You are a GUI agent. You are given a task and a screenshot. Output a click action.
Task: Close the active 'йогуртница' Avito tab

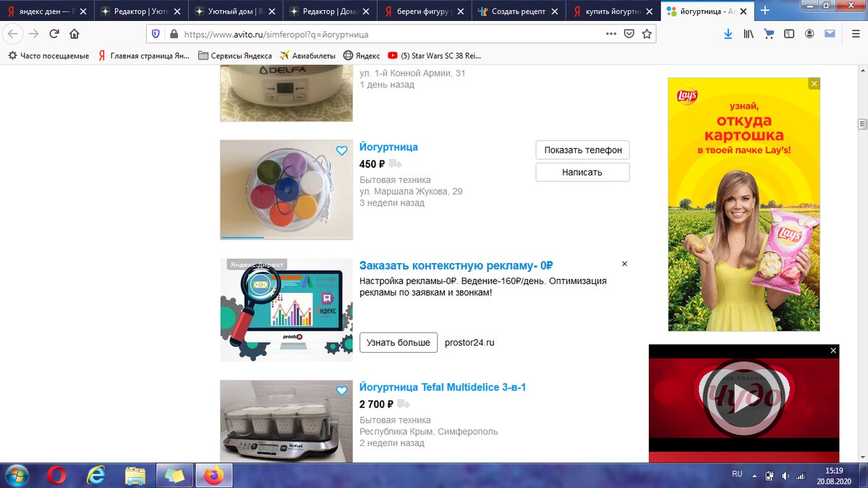click(x=744, y=12)
